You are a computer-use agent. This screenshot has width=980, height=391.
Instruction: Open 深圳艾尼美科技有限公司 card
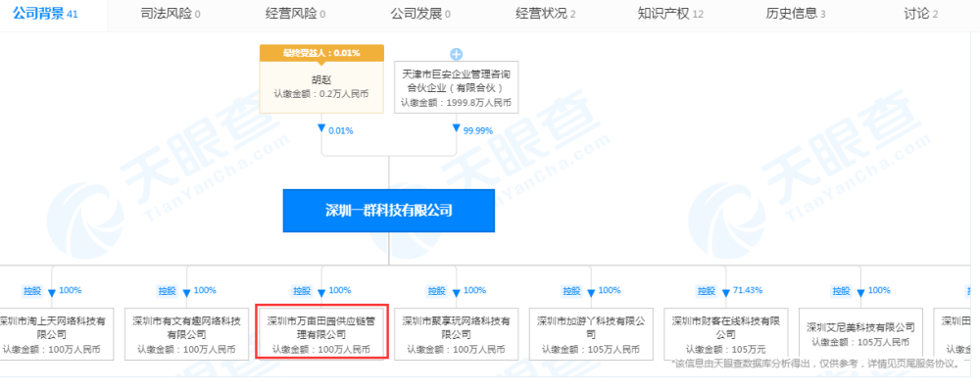click(860, 333)
